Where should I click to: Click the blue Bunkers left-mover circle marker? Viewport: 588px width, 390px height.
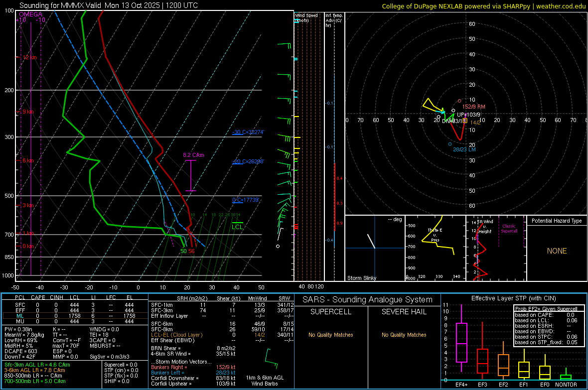pyautogui.click(x=450, y=144)
